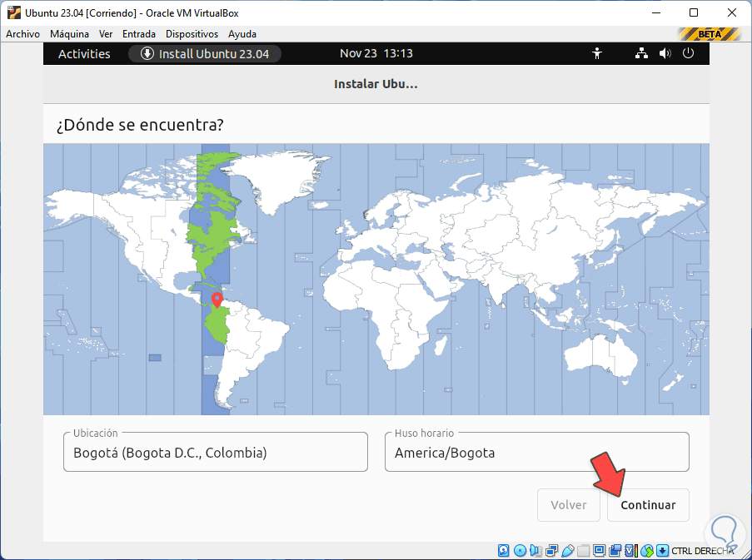This screenshot has height=560, width=752.
Task: Click the recording status icon
Action: coord(615,551)
